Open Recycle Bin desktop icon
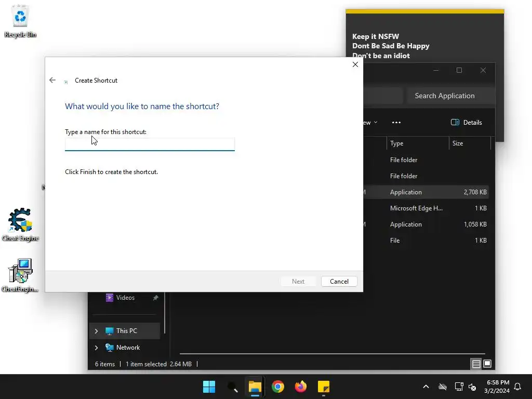The height and width of the screenshot is (399, 532). [x=20, y=21]
